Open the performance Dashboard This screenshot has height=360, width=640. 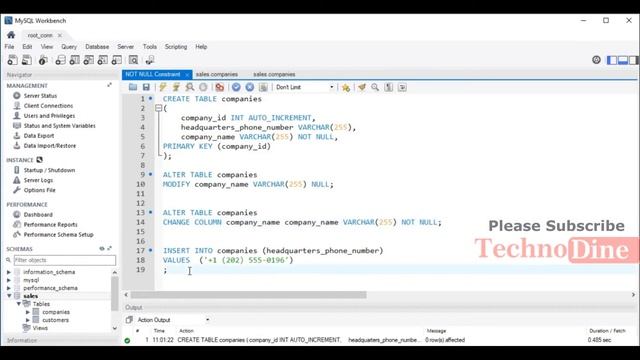click(38, 215)
